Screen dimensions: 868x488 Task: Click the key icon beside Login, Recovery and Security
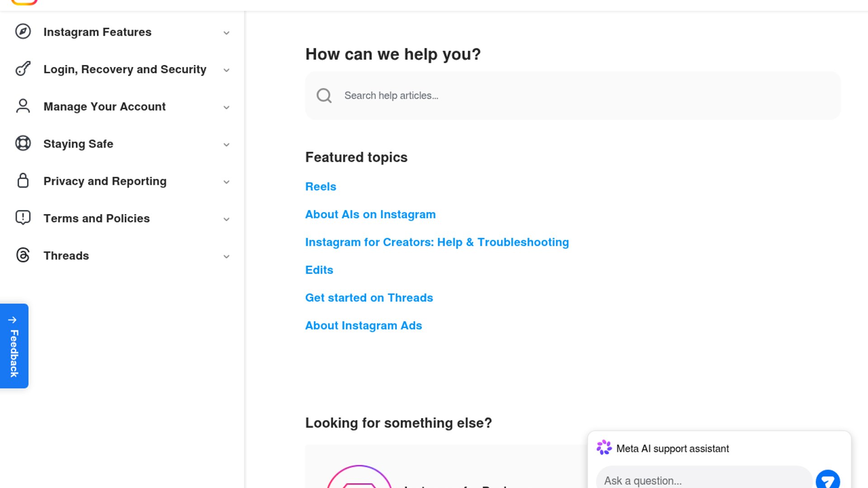(x=23, y=69)
